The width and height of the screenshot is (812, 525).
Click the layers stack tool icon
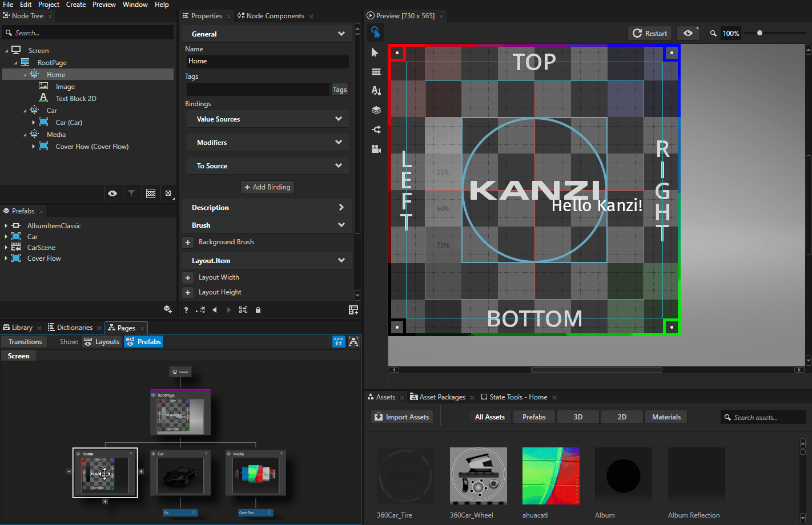point(376,110)
